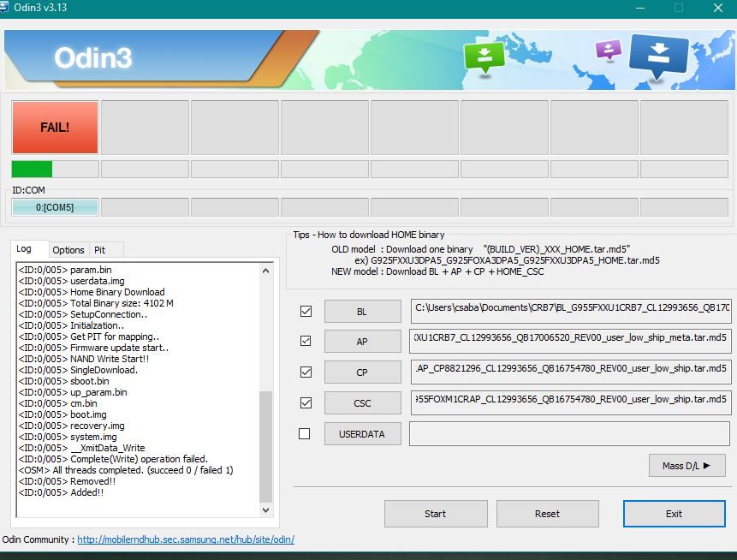Viewport: 737px width, 560px height.
Task: Browse for a USERDATA file
Action: (x=362, y=434)
